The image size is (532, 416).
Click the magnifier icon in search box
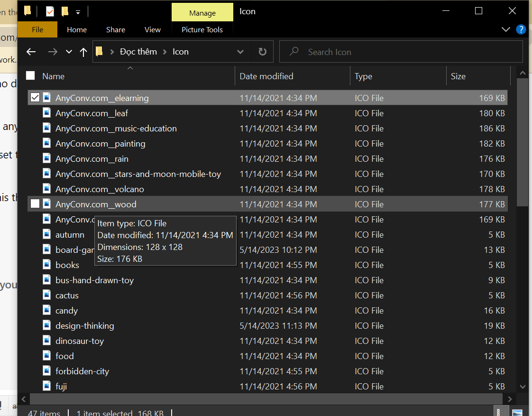[x=294, y=52]
